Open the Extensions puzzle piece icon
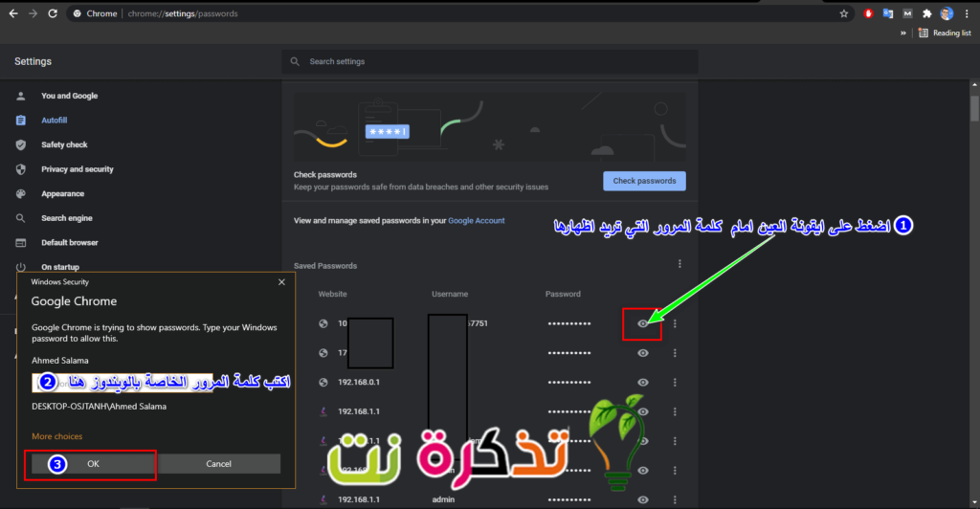This screenshot has width=980, height=509. tap(926, 13)
